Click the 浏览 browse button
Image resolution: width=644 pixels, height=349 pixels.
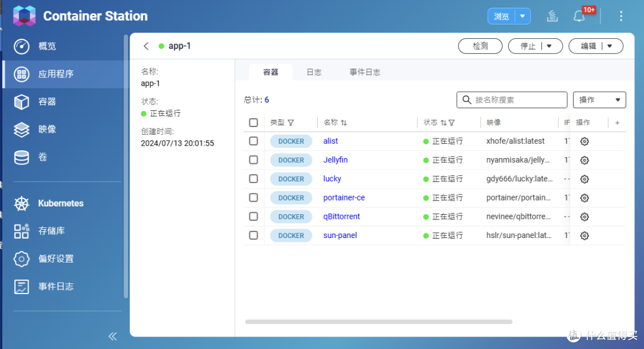tap(501, 17)
